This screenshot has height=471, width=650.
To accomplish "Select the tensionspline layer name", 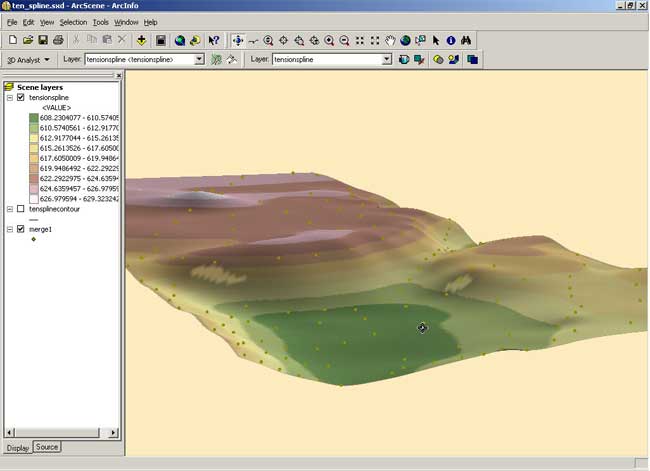I will 49,97.
